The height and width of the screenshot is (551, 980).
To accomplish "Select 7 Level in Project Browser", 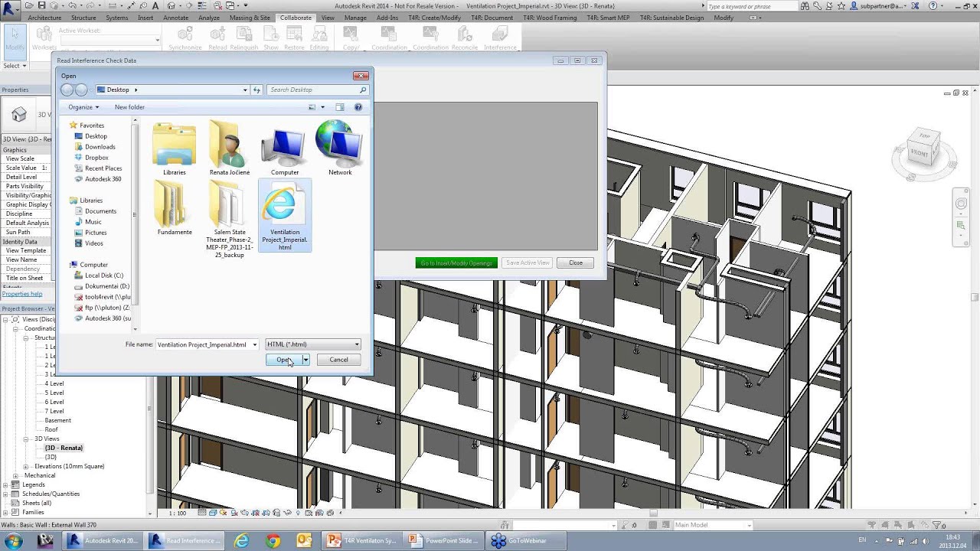I will (x=54, y=411).
